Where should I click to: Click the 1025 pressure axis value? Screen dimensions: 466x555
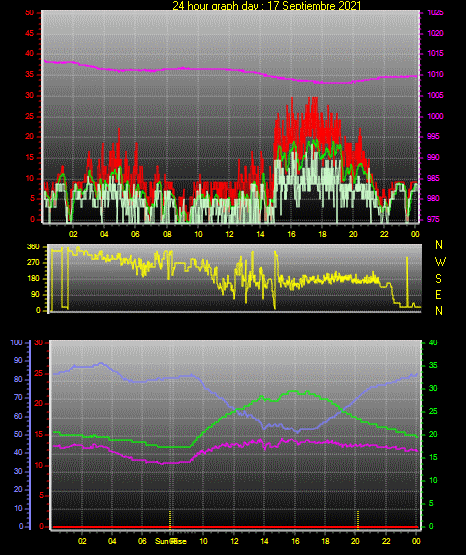click(436, 13)
